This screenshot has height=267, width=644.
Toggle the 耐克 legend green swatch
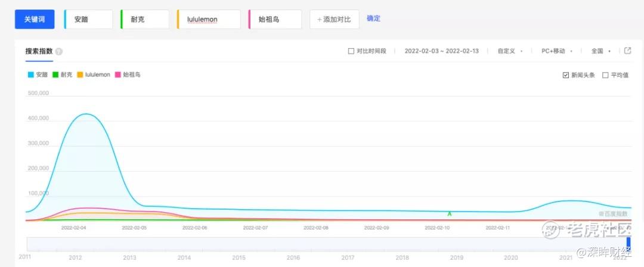click(x=55, y=74)
